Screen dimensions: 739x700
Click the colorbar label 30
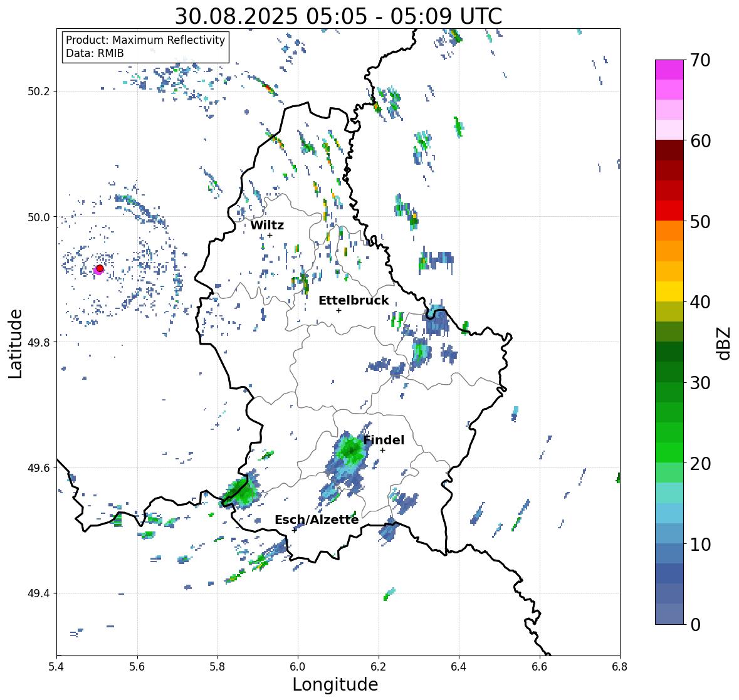coord(700,383)
